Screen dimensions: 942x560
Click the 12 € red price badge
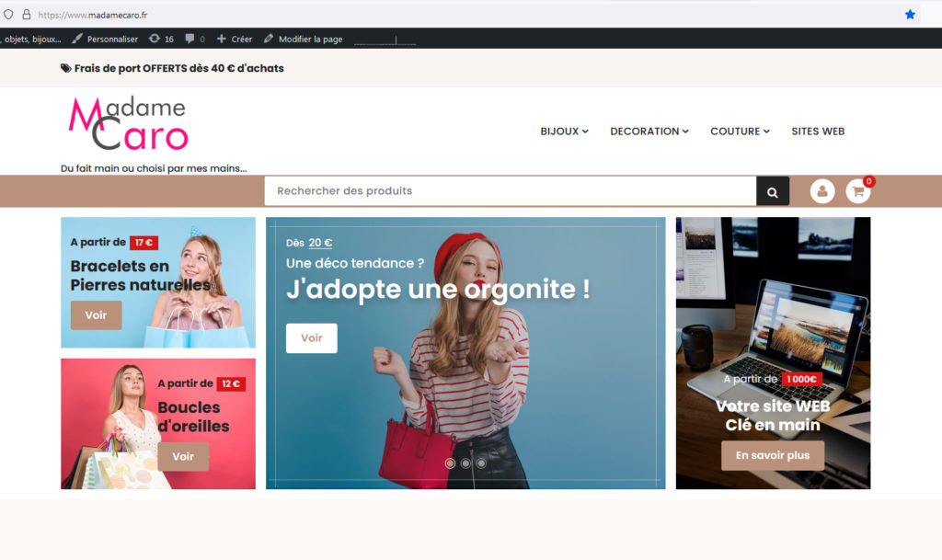click(x=231, y=383)
